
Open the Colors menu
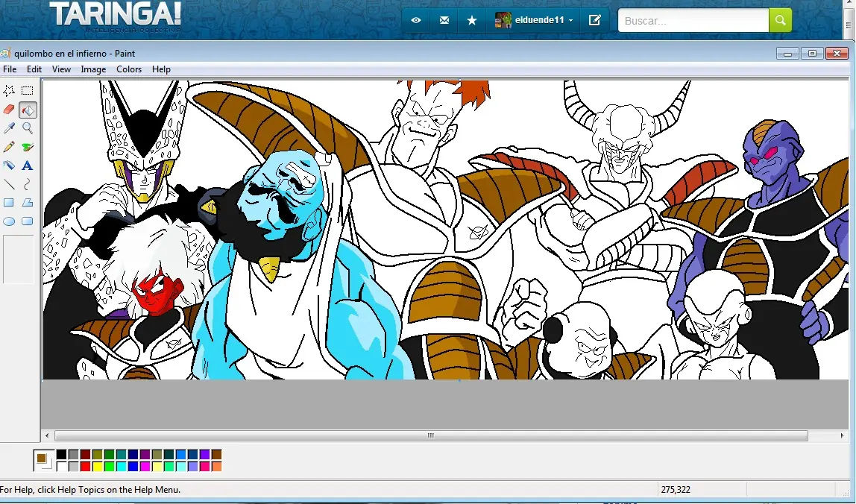[129, 69]
